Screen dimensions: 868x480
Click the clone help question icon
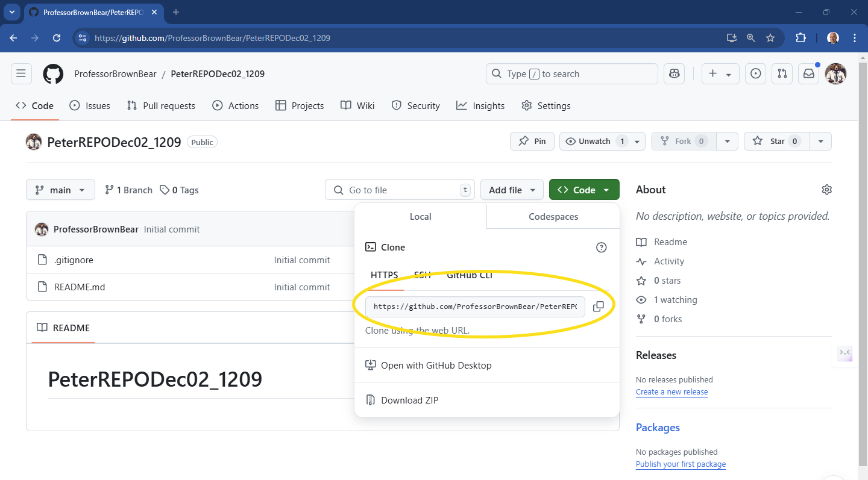(601, 248)
